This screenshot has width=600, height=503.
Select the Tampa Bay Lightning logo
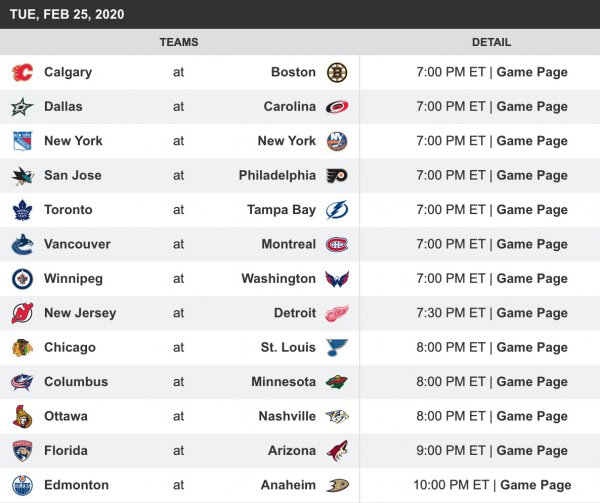(x=337, y=210)
